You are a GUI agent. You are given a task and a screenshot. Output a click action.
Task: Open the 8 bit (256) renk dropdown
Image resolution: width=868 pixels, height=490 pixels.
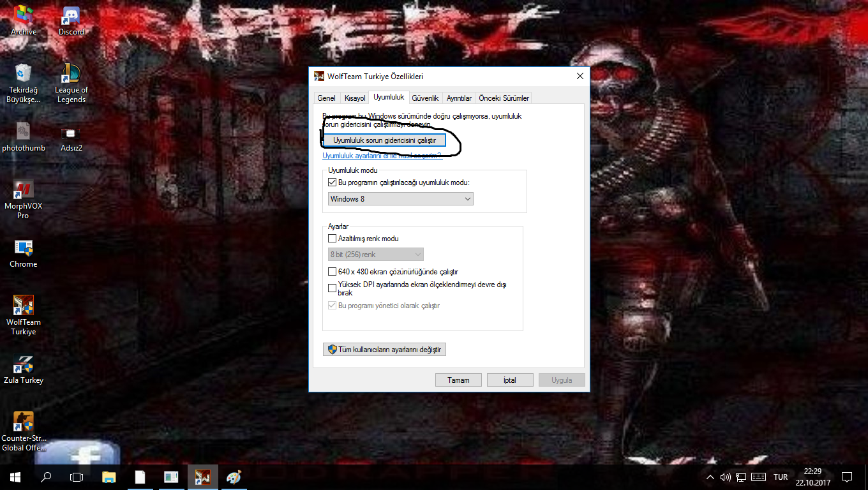(376, 255)
